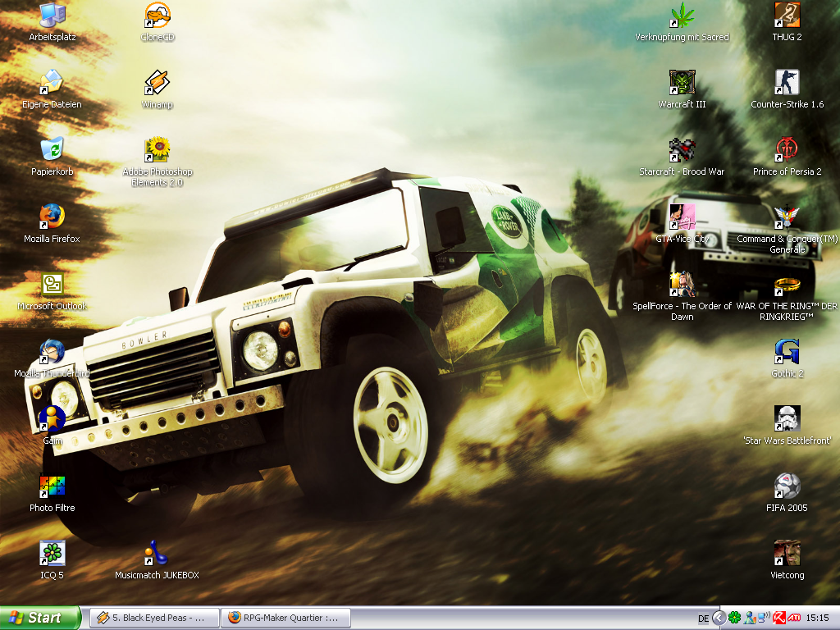Select the Gothic 2 game icon

(787, 352)
